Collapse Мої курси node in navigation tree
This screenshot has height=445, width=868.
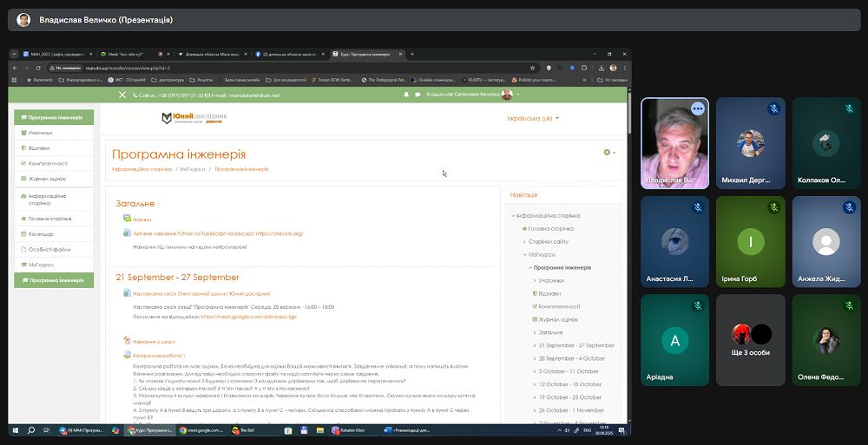coord(541,255)
